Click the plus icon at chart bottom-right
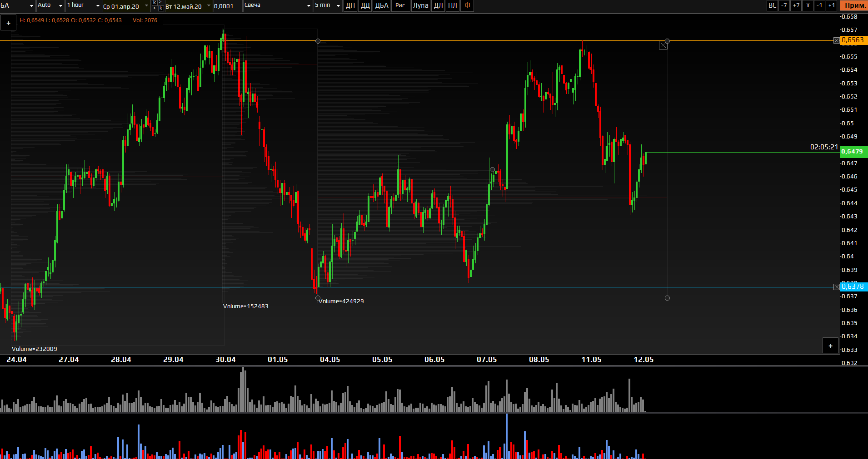The width and height of the screenshot is (868, 459). (x=830, y=346)
